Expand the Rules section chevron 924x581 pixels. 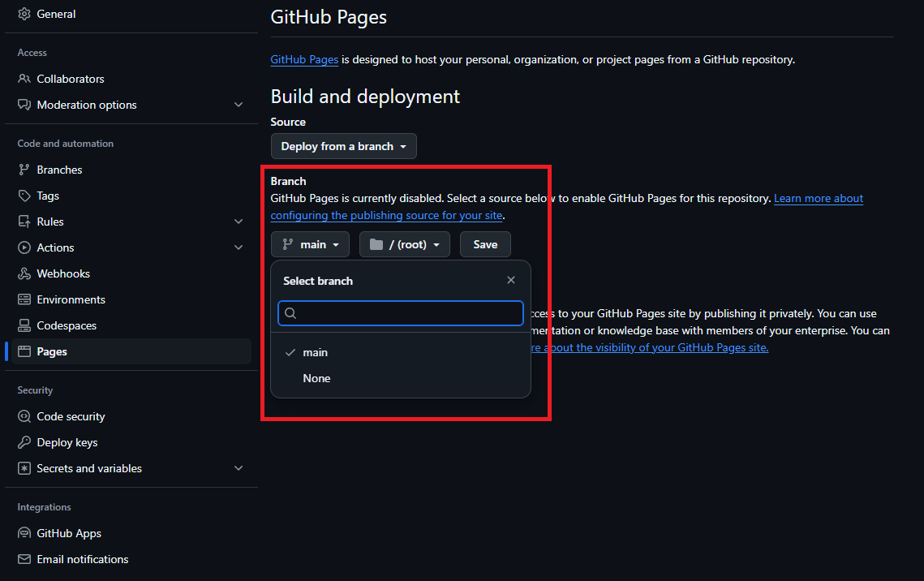[x=239, y=222]
